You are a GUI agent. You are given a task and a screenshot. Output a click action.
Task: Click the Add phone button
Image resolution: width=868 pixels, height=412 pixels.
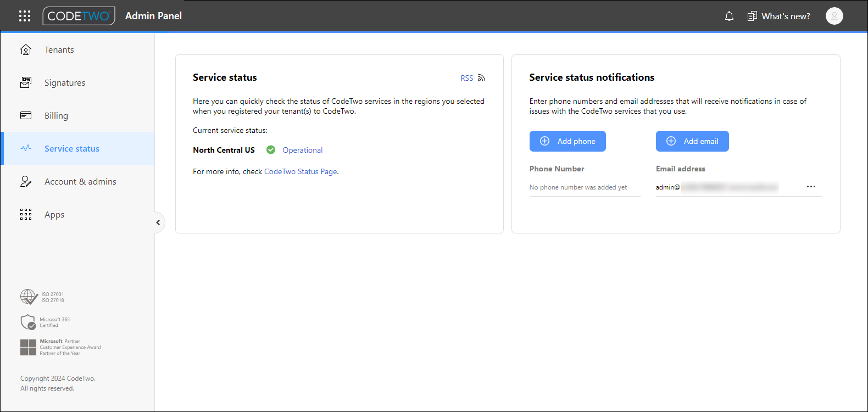(567, 141)
